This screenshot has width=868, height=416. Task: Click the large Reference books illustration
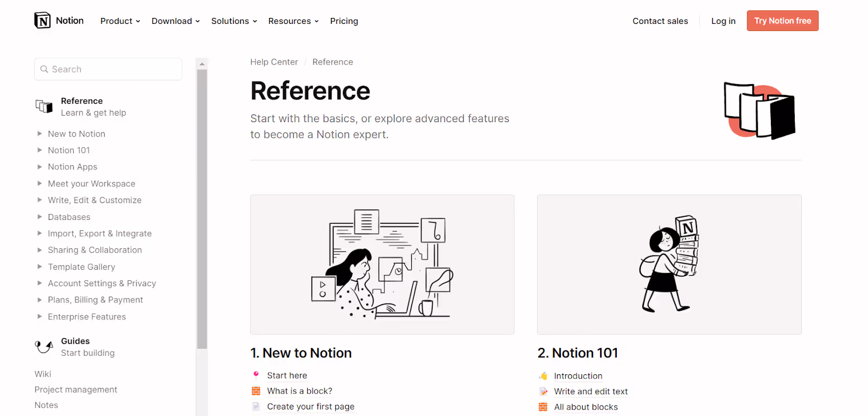[759, 111]
